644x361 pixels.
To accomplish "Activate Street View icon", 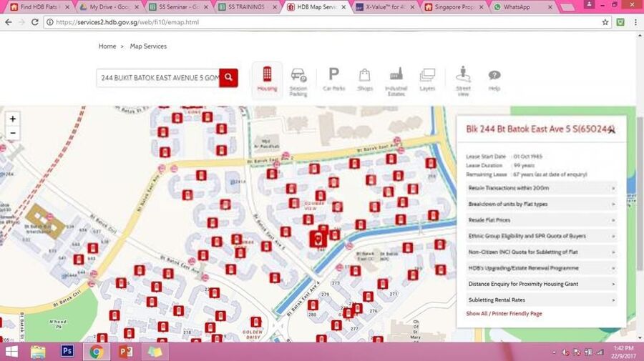I will tap(463, 79).
